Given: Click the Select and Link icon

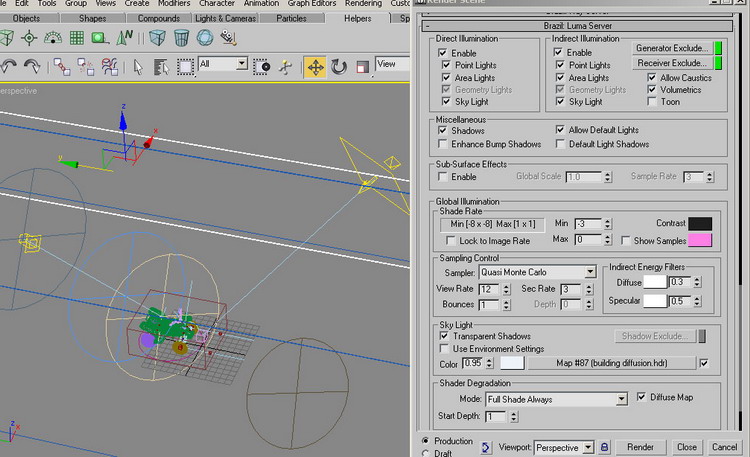Looking at the screenshot, I should tap(62, 67).
